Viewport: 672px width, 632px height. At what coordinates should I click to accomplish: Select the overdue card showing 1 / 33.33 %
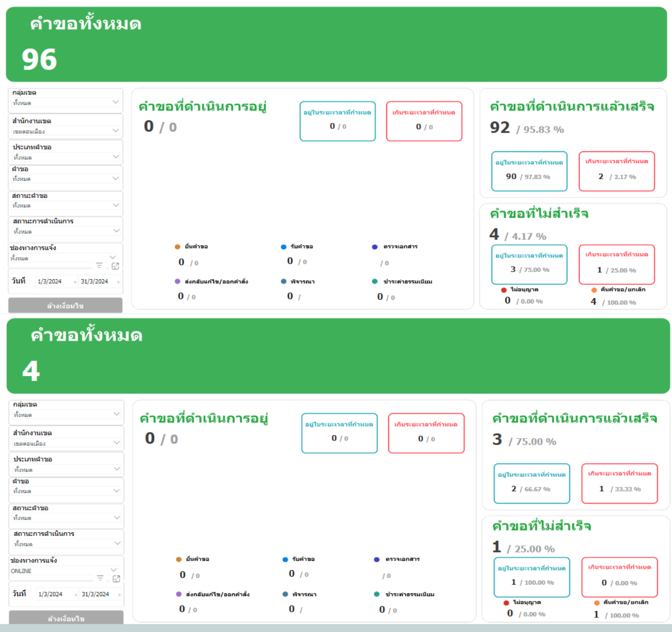tap(619, 483)
